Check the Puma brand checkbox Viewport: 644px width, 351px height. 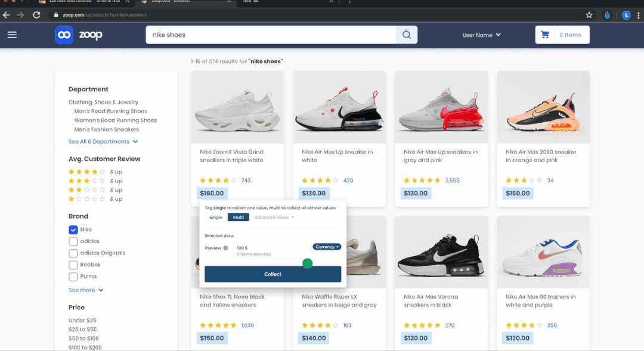(73, 277)
